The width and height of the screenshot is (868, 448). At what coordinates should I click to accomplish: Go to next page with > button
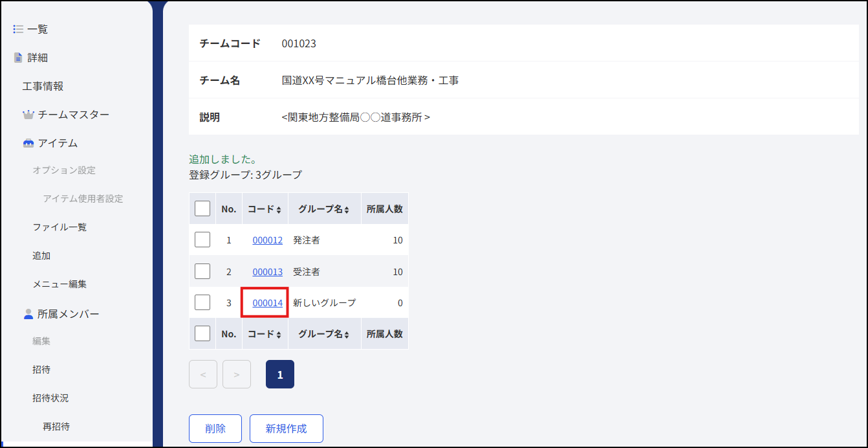click(x=237, y=374)
